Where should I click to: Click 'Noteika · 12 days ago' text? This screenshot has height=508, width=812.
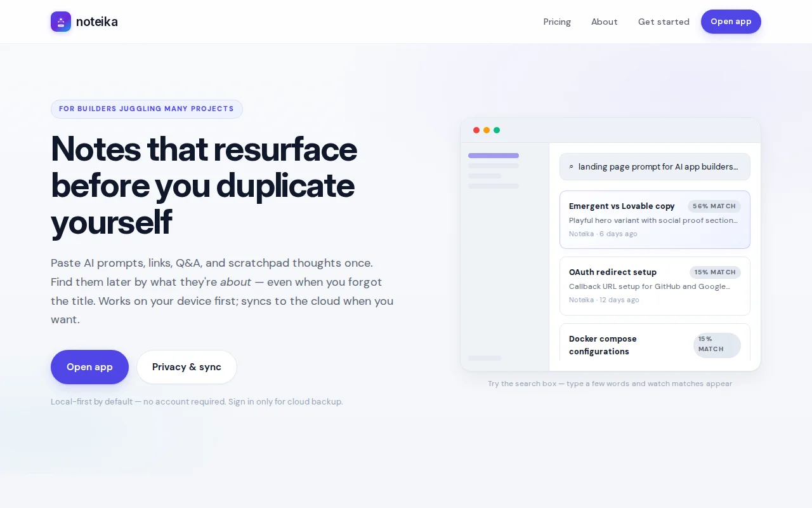[604, 300]
